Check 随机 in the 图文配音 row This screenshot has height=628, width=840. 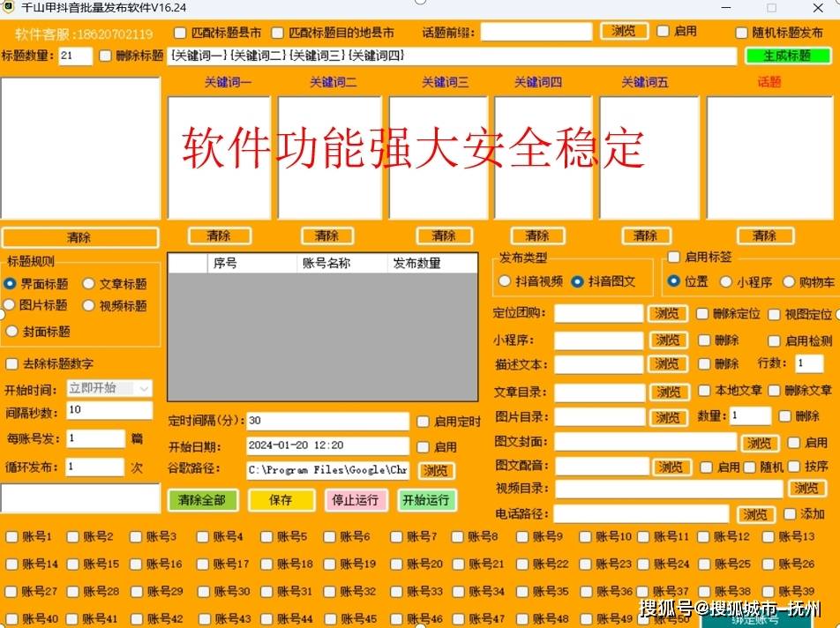click(749, 467)
